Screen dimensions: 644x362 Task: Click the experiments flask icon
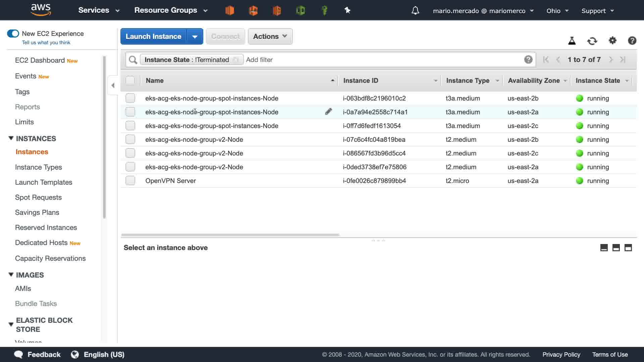click(x=572, y=41)
